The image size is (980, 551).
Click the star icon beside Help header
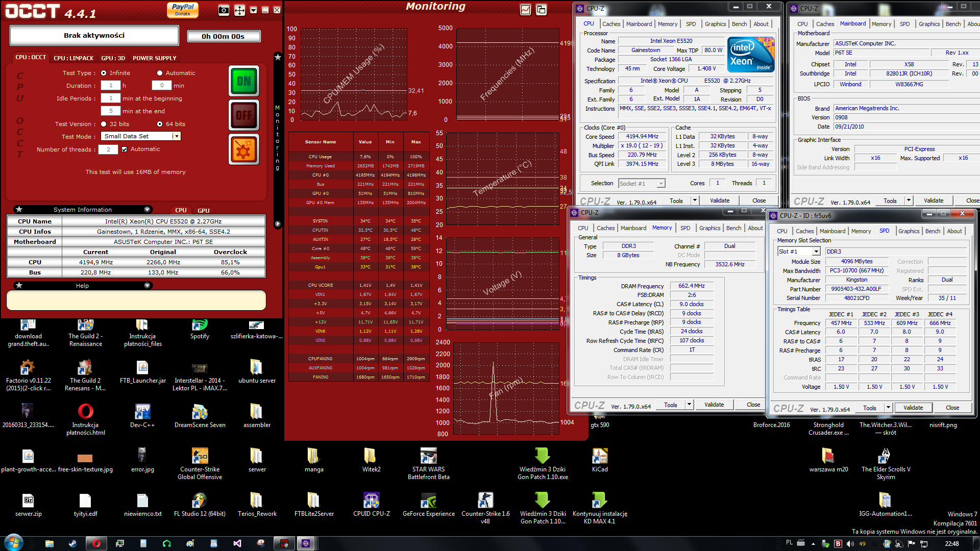click(x=19, y=286)
